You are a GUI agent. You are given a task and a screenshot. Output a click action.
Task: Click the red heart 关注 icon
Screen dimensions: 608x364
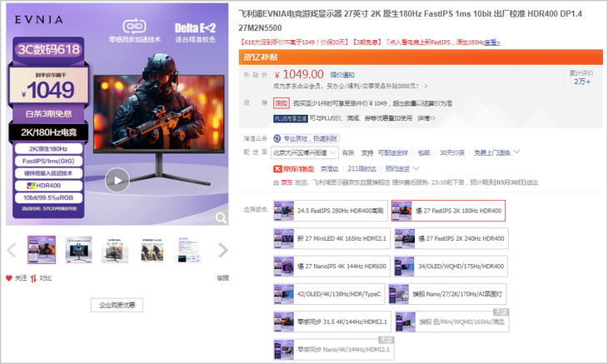coord(9,278)
